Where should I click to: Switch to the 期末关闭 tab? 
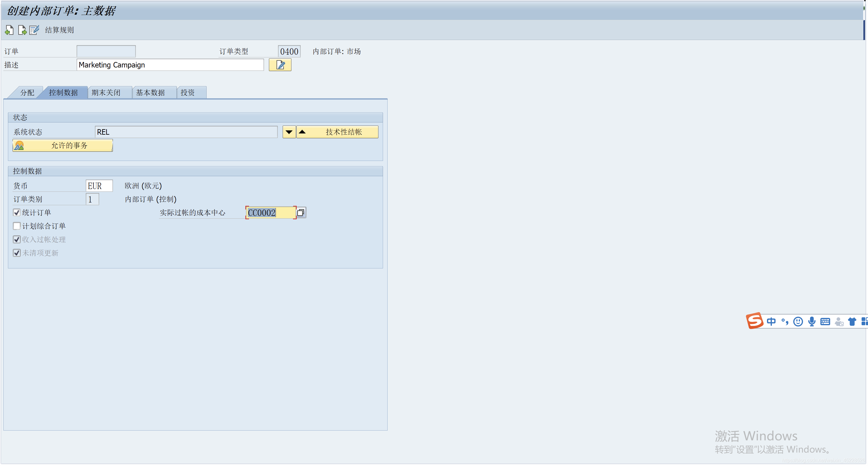click(106, 93)
